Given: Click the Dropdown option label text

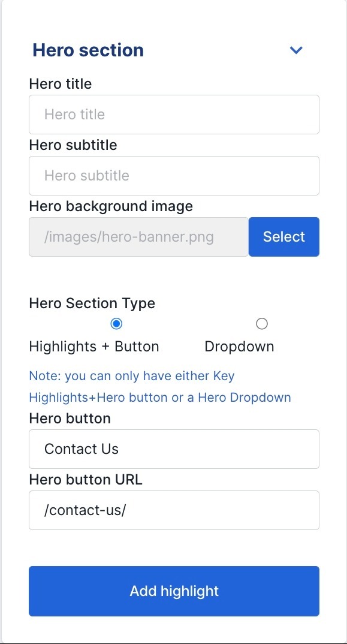Looking at the screenshot, I should pyautogui.click(x=239, y=347).
